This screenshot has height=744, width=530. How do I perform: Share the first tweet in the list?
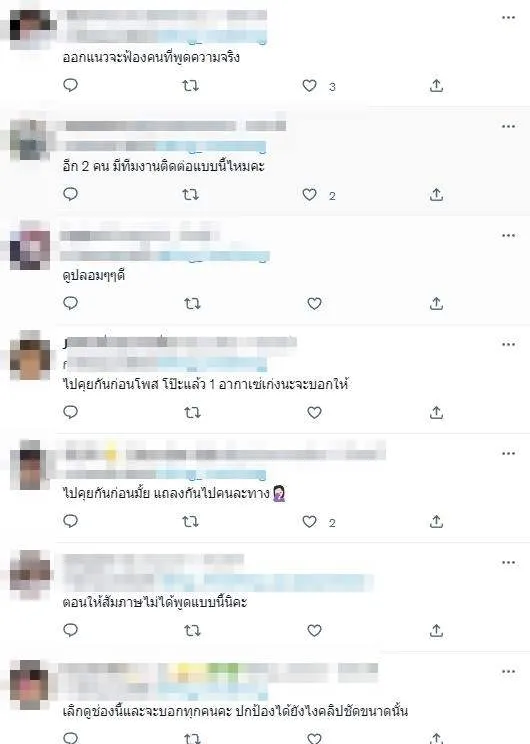coord(436,85)
